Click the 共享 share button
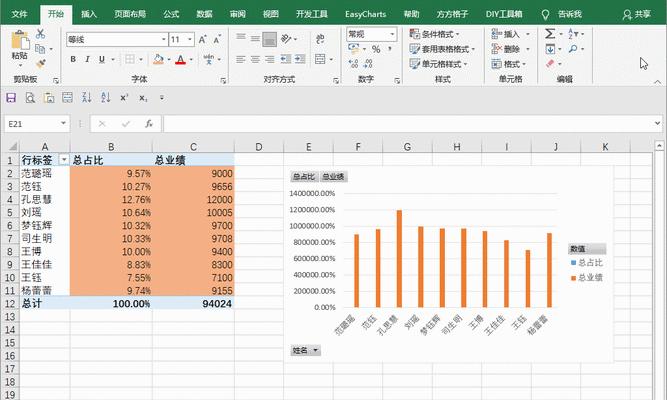This screenshot has height=400, width=667. [636, 14]
